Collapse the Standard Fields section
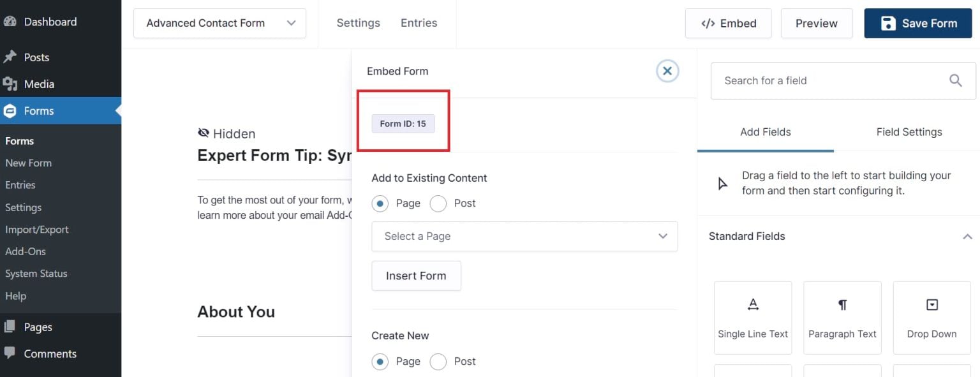This screenshot has height=377, width=980. point(968,236)
